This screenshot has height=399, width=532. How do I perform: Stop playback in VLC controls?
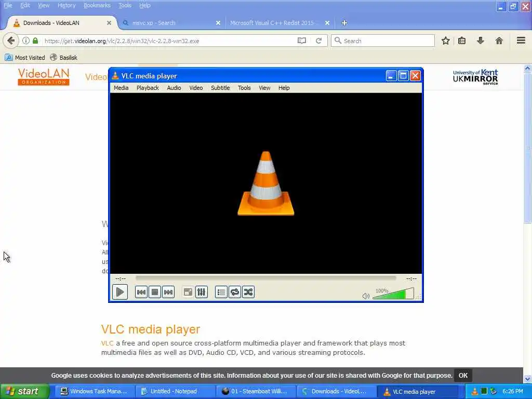click(155, 292)
